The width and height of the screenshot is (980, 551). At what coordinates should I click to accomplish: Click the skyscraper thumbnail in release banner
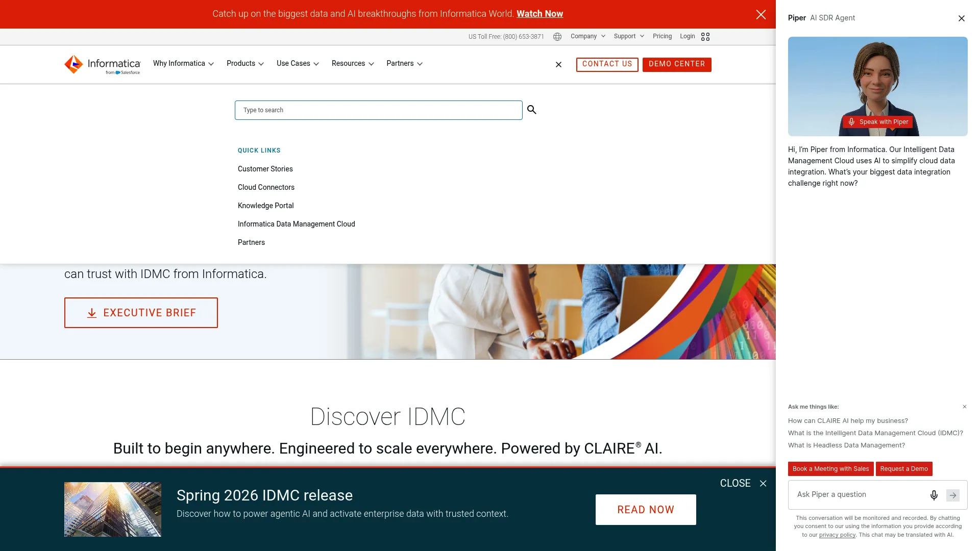(x=113, y=509)
